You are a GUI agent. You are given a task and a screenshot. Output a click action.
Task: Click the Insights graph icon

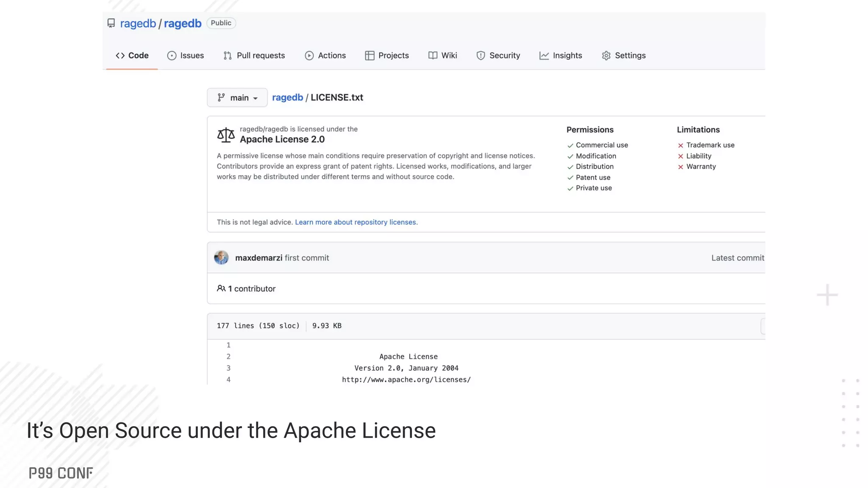544,55
